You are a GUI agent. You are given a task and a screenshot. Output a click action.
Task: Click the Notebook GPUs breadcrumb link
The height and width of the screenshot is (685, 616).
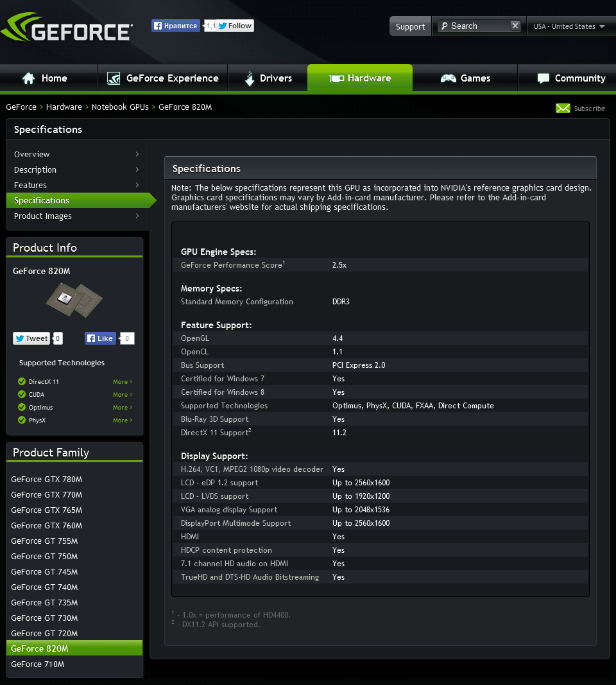point(120,107)
